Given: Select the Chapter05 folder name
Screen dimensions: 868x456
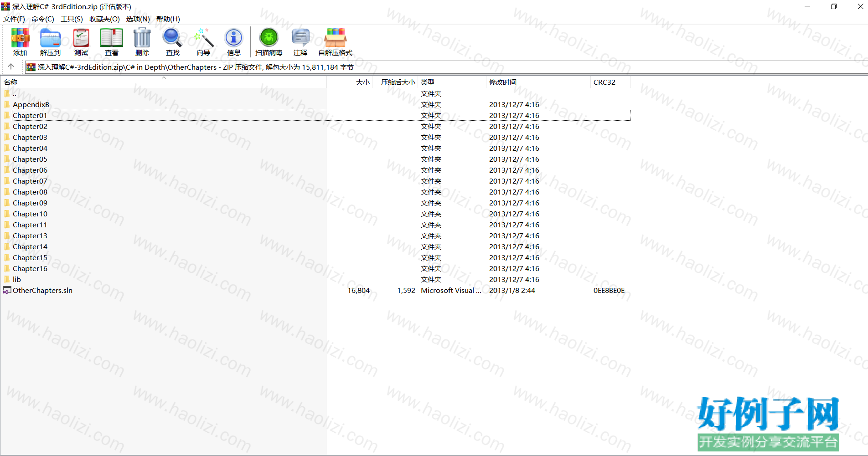Looking at the screenshot, I should click(x=30, y=159).
